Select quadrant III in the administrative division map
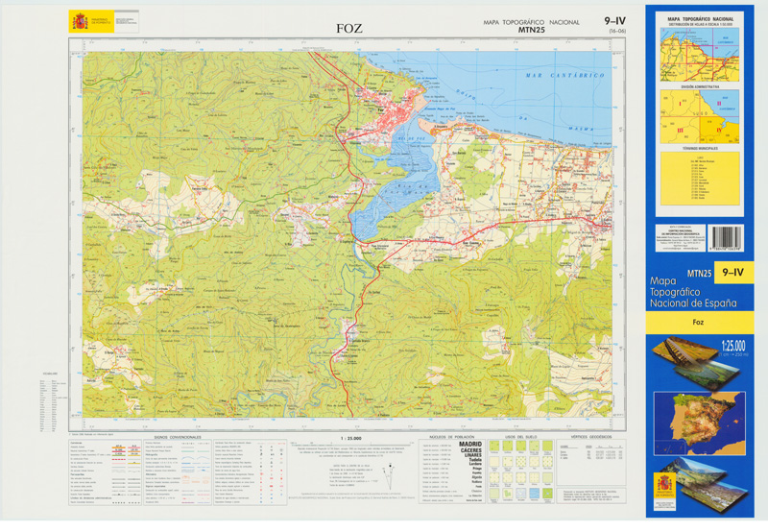The height and width of the screenshot is (532, 768). (680, 131)
